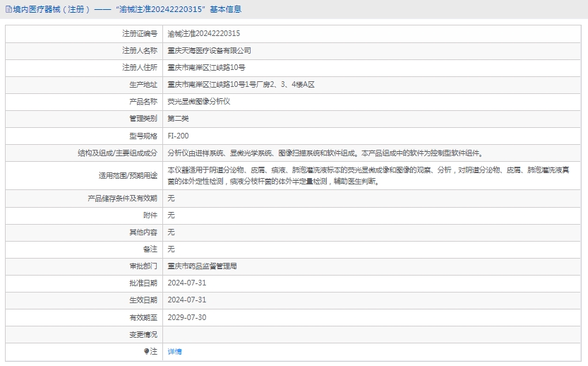This screenshot has height=366, width=588.
Task: Click expiry date value 2029-07-30
Action: (186, 317)
